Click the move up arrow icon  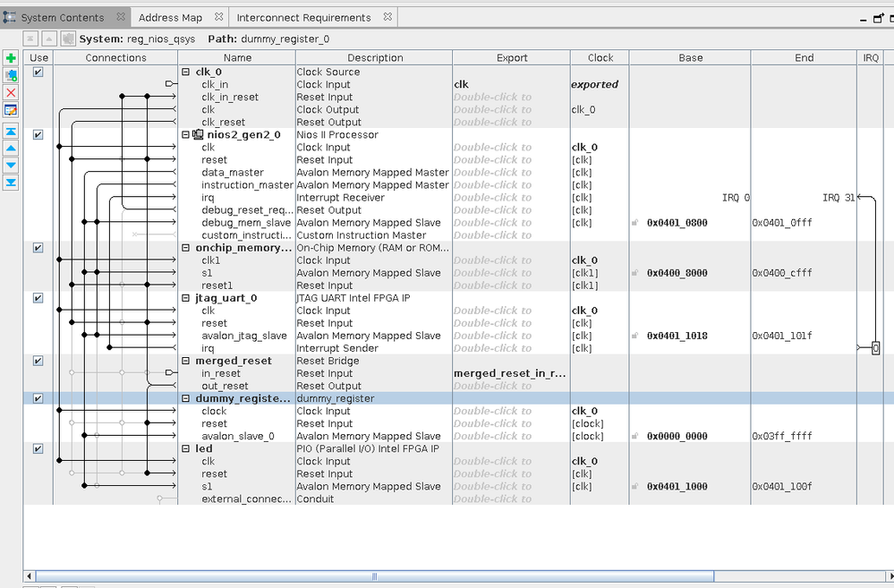point(11,148)
